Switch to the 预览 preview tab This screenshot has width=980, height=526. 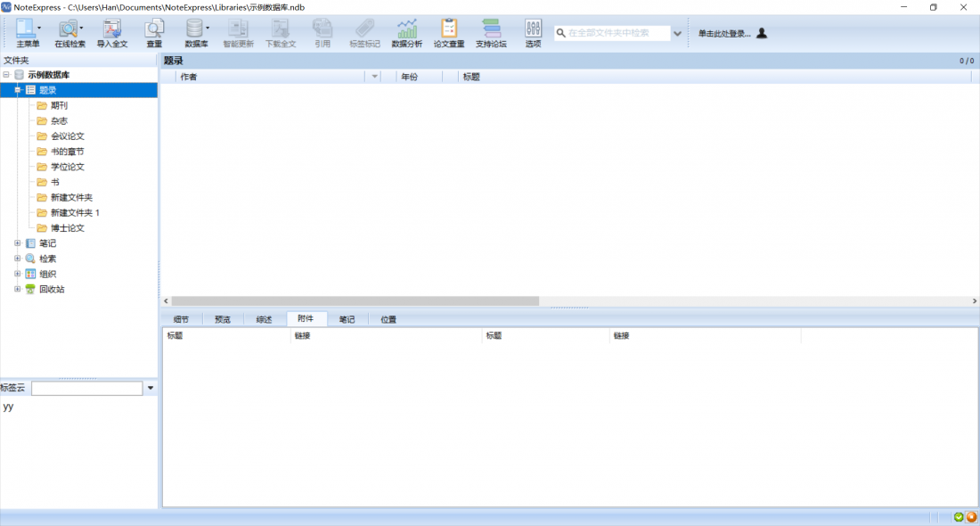coord(223,319)
